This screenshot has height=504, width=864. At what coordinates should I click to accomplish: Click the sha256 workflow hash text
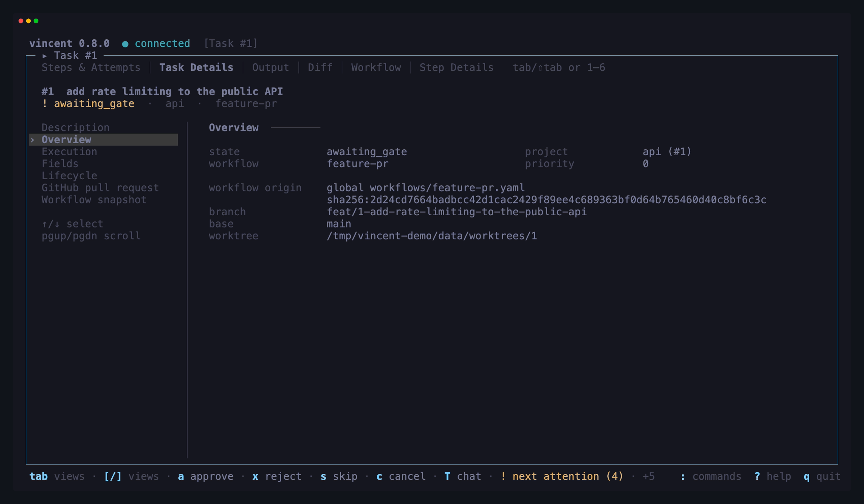tap(546, 200)
